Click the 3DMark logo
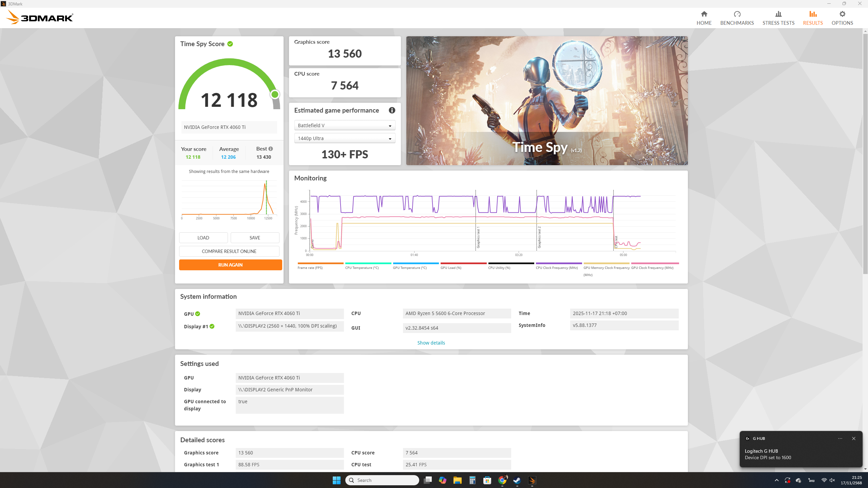868x488 pixels. pos(40,17)
